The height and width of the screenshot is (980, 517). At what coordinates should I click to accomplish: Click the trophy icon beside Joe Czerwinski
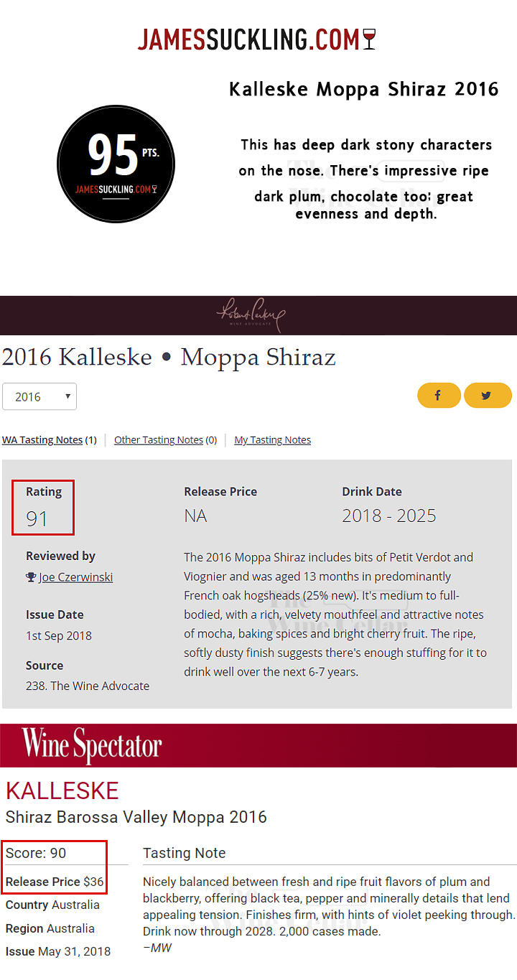click(x=31, y=577)
